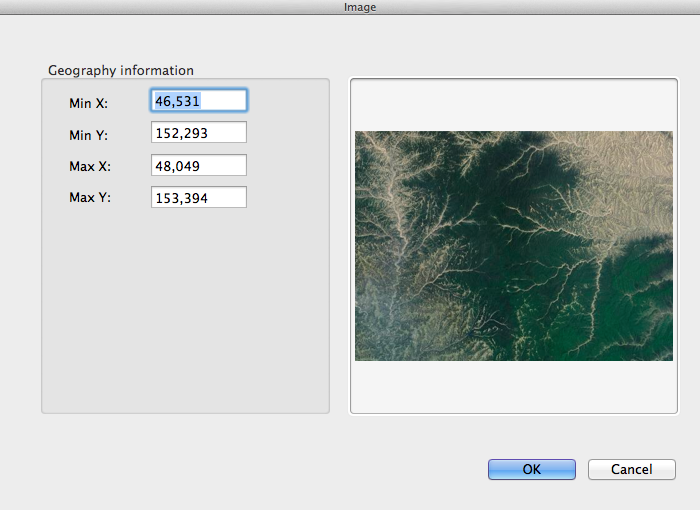
Task: Click the 'Image' window title
Action: 360,7
